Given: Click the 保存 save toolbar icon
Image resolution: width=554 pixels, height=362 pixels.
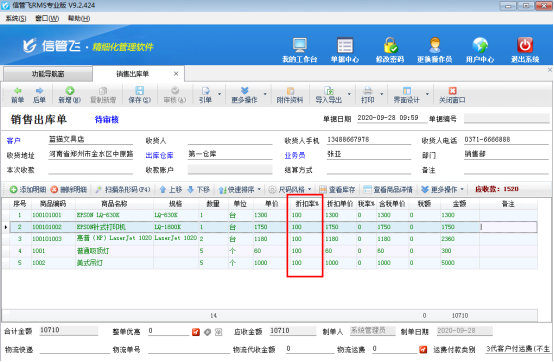Looking at the screenshot, I should [140, 91].
